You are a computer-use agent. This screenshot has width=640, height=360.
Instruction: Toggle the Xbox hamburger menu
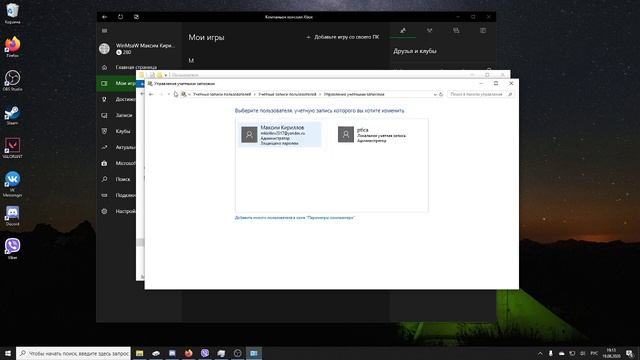104,31
